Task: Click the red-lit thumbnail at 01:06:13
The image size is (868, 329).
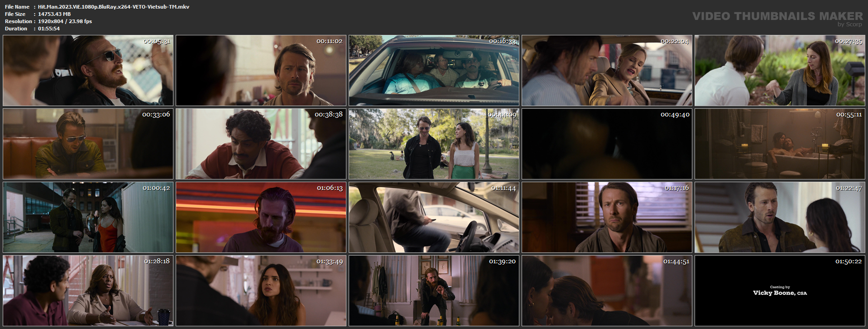Action: coord(261,218)
